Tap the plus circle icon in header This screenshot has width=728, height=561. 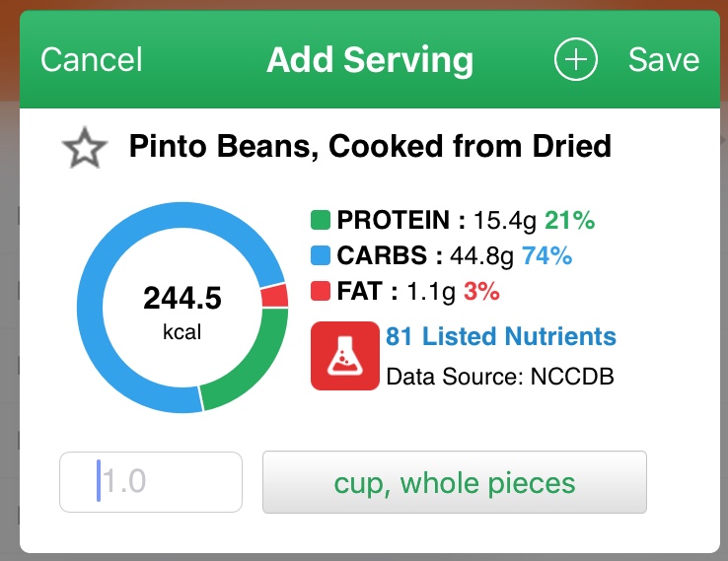pos(576,59)
